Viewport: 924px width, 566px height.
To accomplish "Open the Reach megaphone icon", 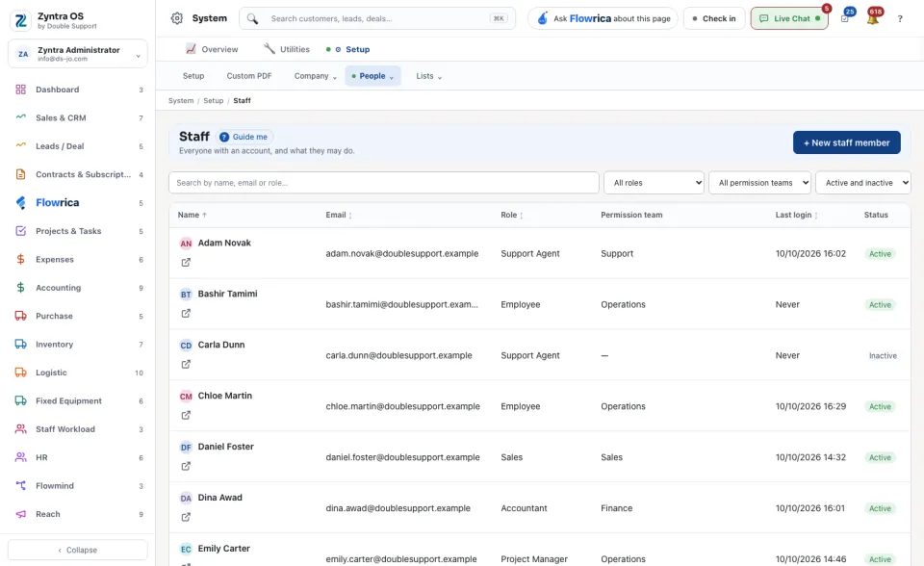I will tap(20, 514).
